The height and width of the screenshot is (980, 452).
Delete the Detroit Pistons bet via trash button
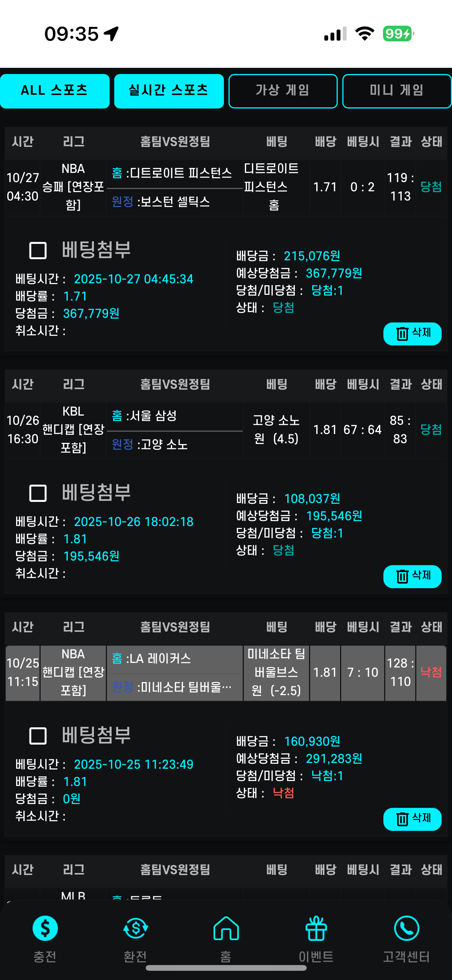[x=412, y=334]
